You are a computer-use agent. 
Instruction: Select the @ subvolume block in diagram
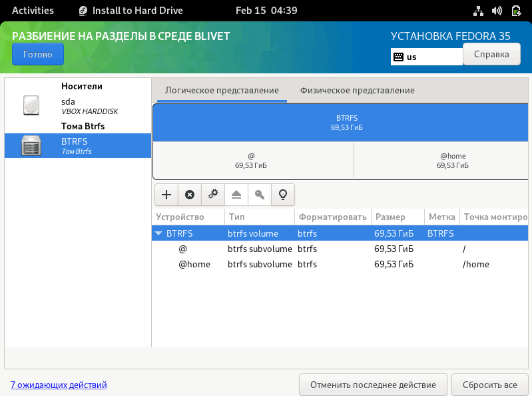tap(253, 161)
